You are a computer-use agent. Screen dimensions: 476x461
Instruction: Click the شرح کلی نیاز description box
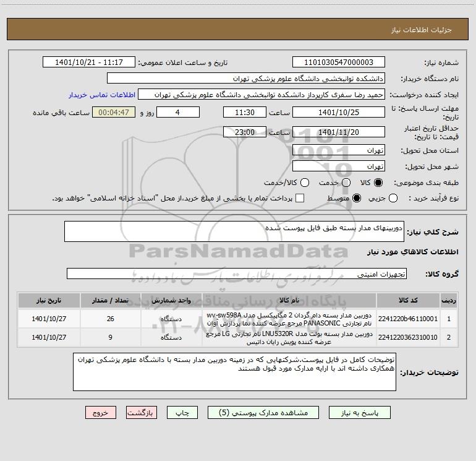click(234, 231)
